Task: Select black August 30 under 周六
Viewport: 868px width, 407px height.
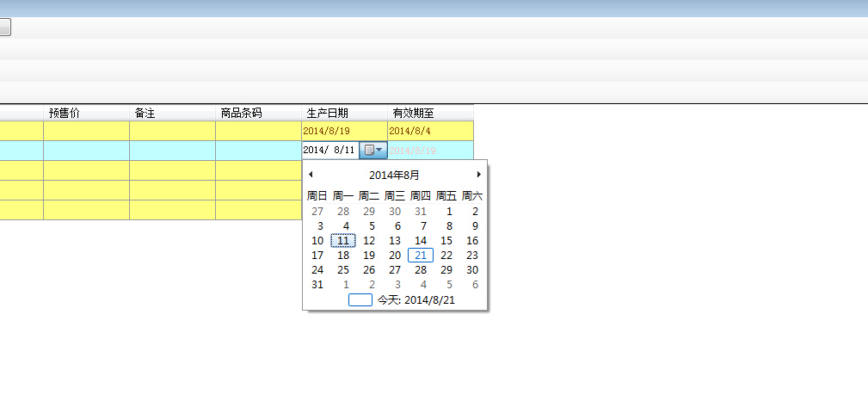Action: click(472, 270)
